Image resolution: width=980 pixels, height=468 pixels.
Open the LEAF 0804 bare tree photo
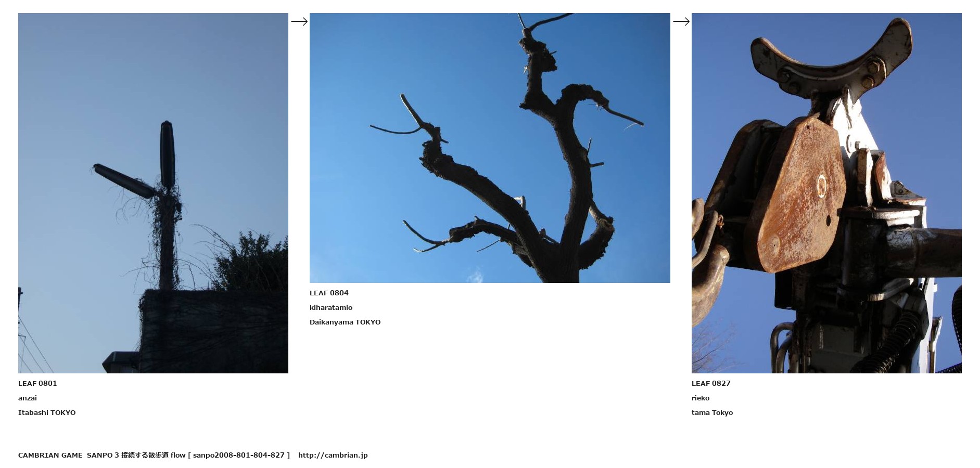click(490, 148)
